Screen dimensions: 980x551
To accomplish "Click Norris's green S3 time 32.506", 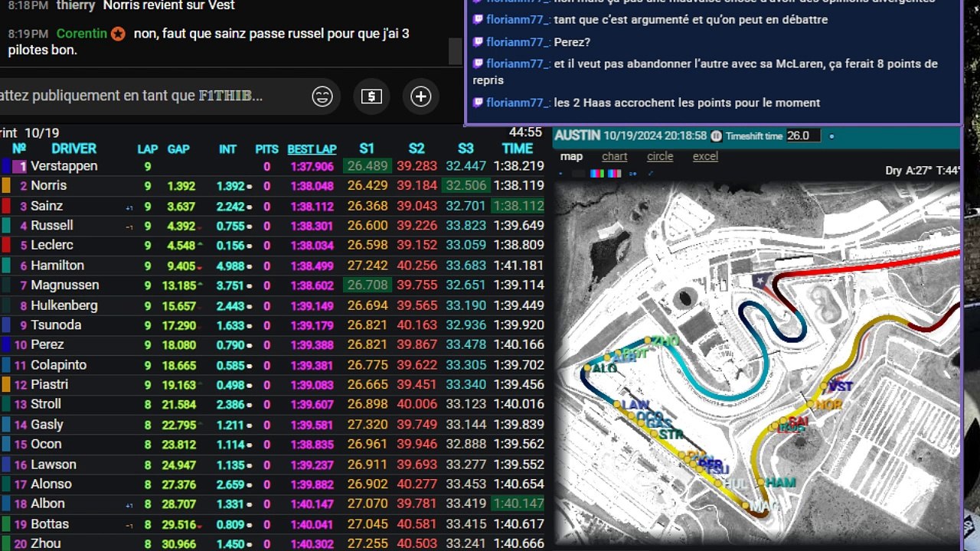I will tap(465, 186).
